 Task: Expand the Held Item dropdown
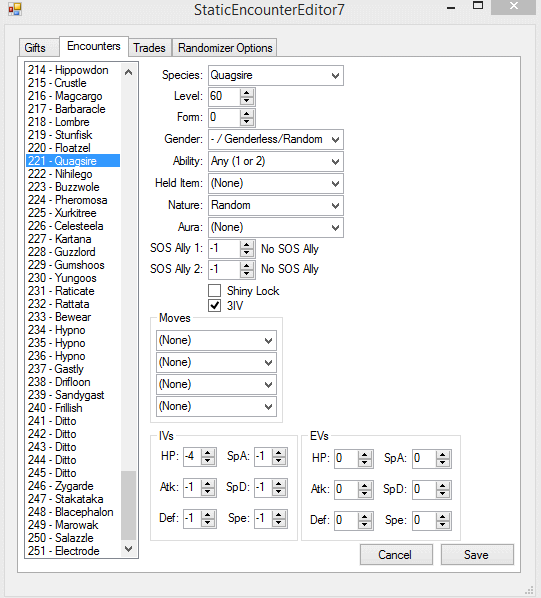click(x=335, y=184)
